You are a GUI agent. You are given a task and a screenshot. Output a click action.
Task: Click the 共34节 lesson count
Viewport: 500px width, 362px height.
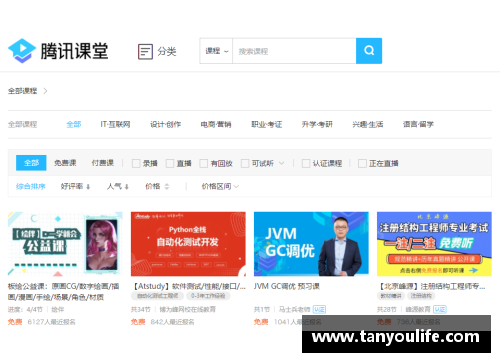click(141, 310)
